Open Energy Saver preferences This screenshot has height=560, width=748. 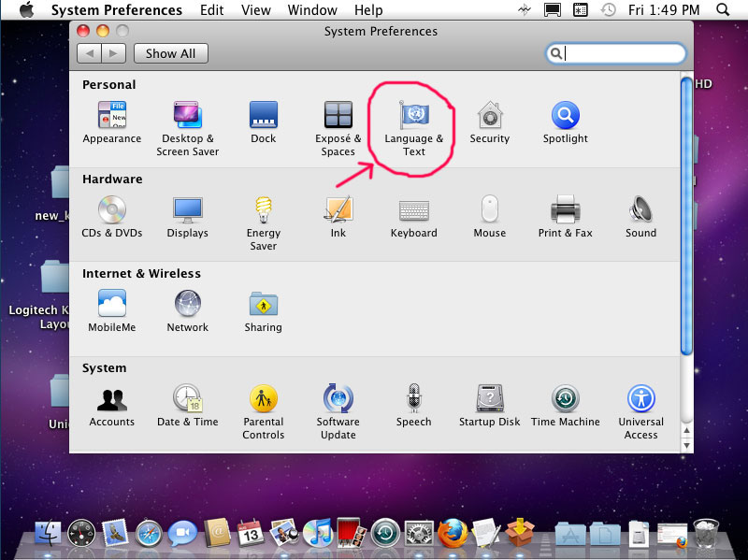264,223
